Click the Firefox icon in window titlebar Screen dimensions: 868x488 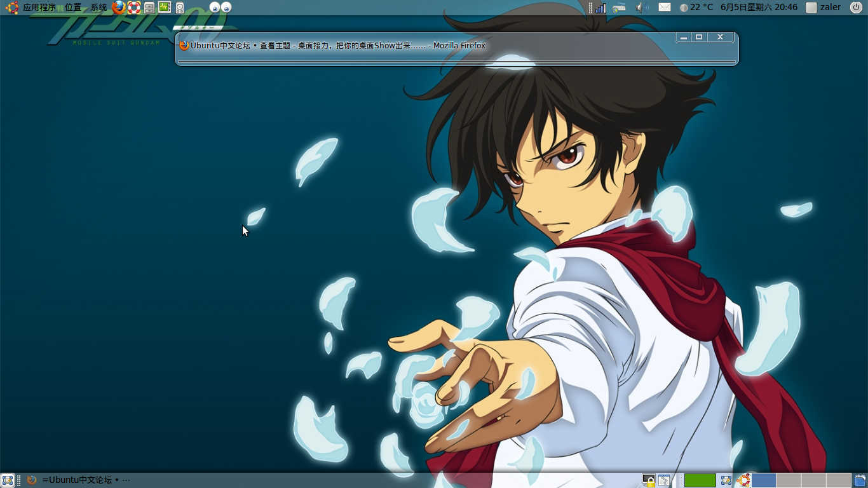pyautogui.click(x=184, y=45)
